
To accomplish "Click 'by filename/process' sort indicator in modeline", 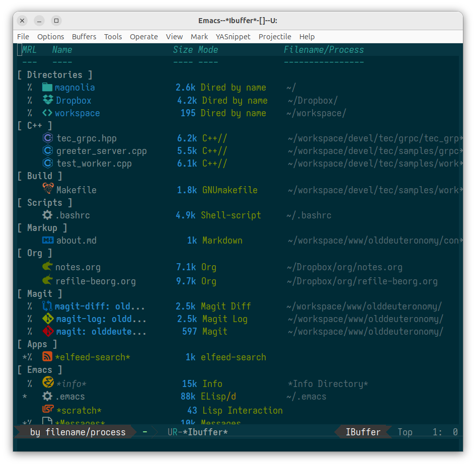I will [x=77, y=432].
